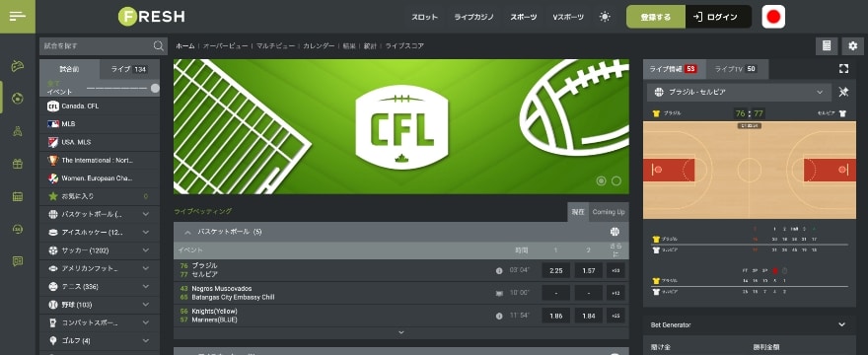
Task: Click live stream icon for Negros Muscovados match
Action: 499,294
